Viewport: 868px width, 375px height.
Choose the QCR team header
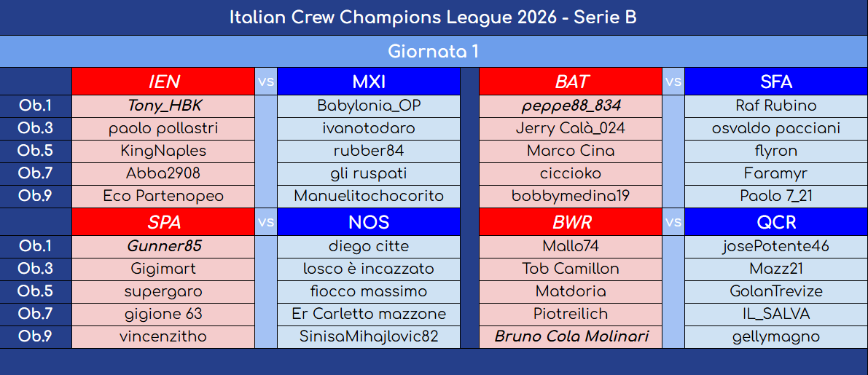coord(776,222)
